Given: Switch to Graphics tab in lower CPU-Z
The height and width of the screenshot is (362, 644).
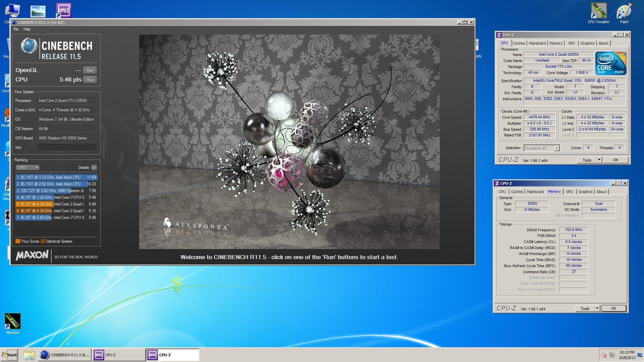Looking at the screenshot, I should (585, 192).
